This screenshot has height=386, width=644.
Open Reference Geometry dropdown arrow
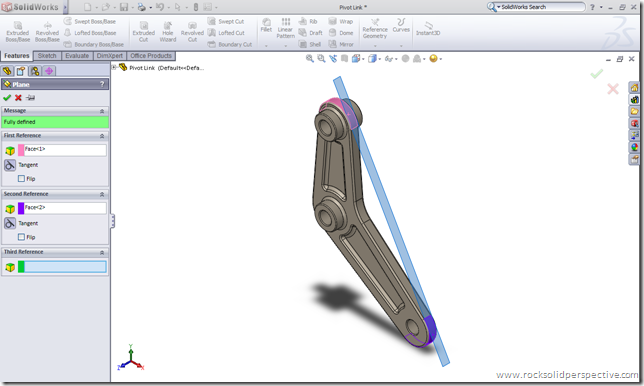(375, 46)
